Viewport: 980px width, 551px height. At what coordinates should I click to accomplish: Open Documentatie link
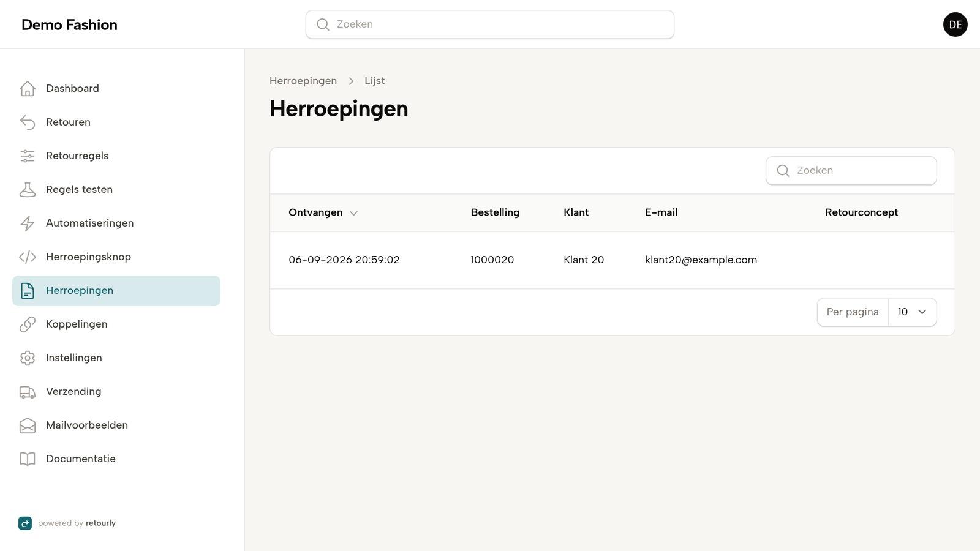[x=116, y=459]
